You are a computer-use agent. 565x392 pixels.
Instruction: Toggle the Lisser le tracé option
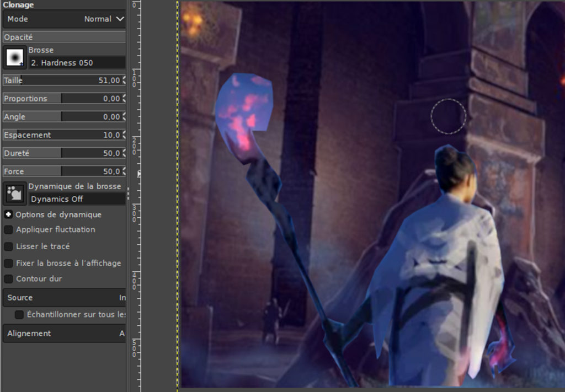click(9, 246)
